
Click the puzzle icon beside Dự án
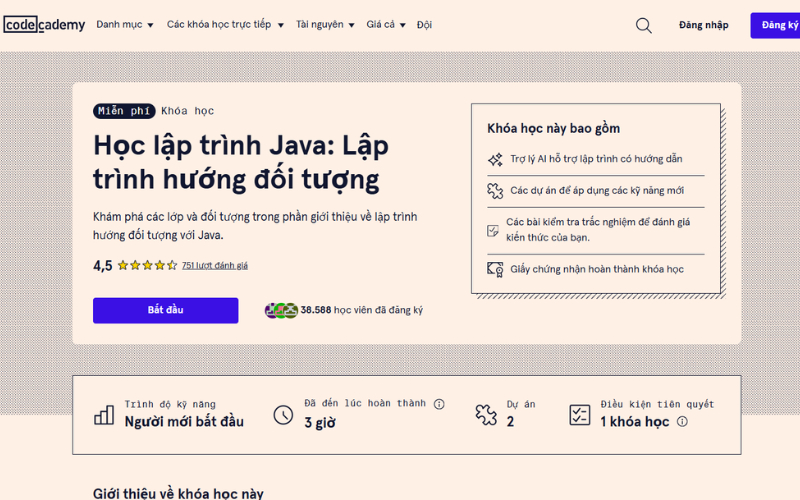(486, 415)
